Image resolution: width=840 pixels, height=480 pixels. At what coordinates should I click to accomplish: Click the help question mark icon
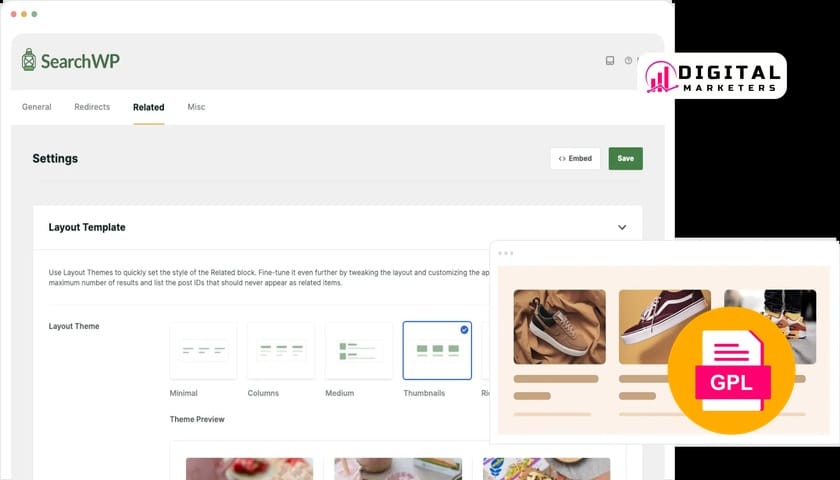(628, 61)
